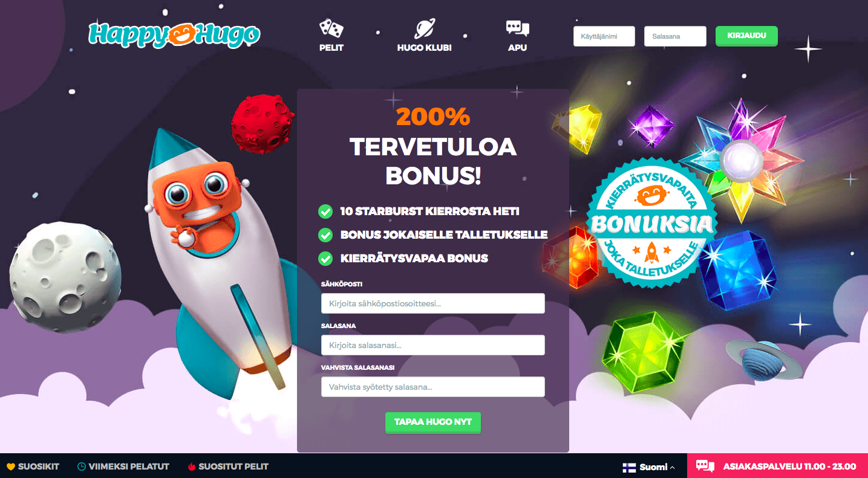Image resolution: width=868 pixels, height=478 pixels.
Task: Open the planet icon for Hugo Klubi
Action: 425,28
